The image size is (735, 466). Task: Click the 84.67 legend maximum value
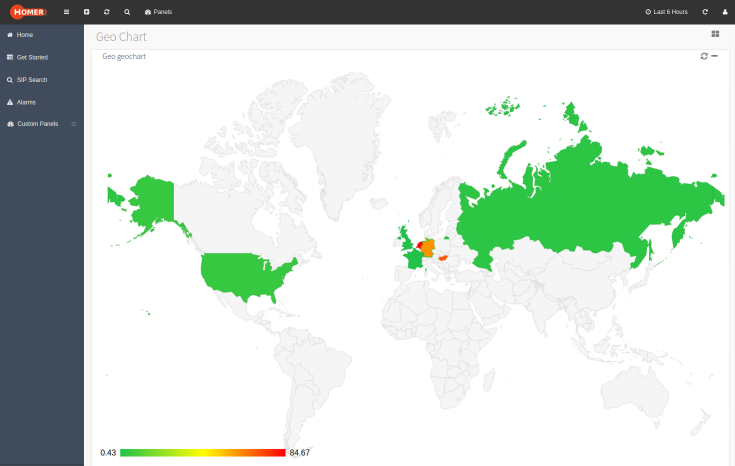pyautogui.click(x=300, y=452)
